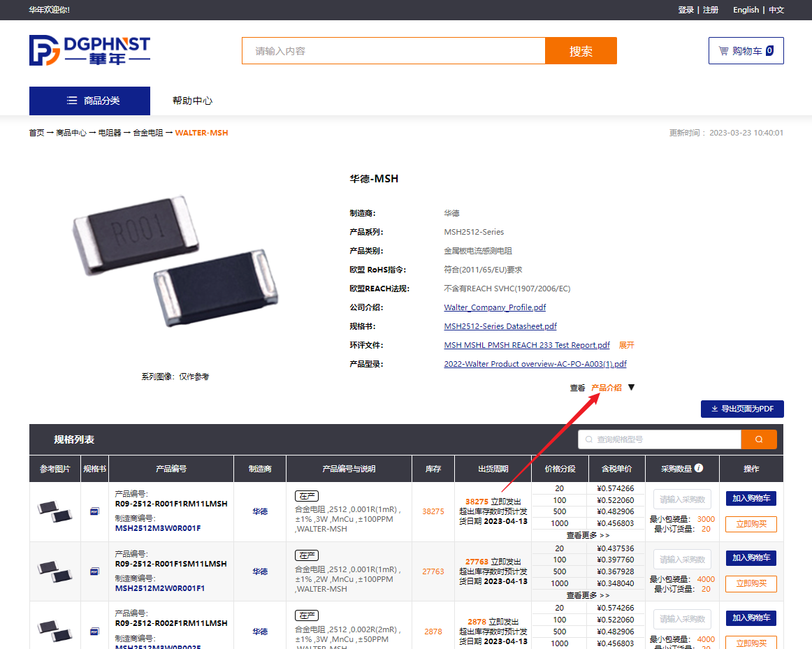The width and height of the screenshot is (812, 649).
Task: Expand product intro with the black triangle
Action: (631, 387)
